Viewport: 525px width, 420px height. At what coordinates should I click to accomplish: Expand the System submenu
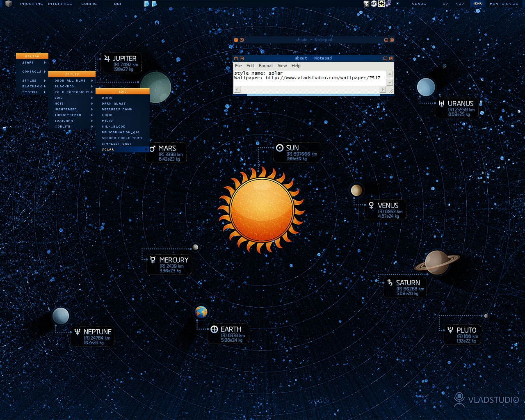coord(32,92)
